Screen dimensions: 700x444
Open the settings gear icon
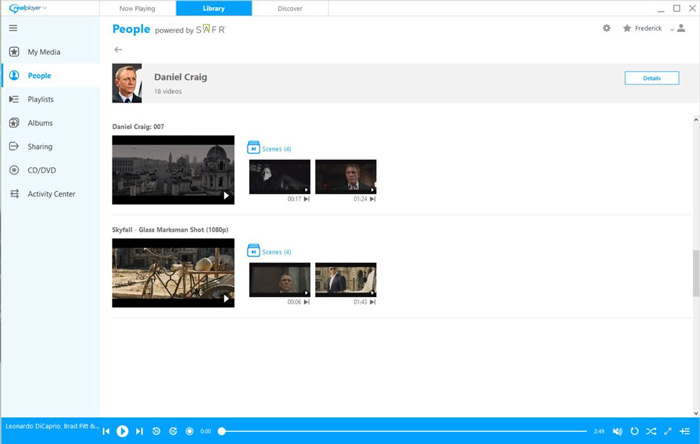click(x=606, y=28)
